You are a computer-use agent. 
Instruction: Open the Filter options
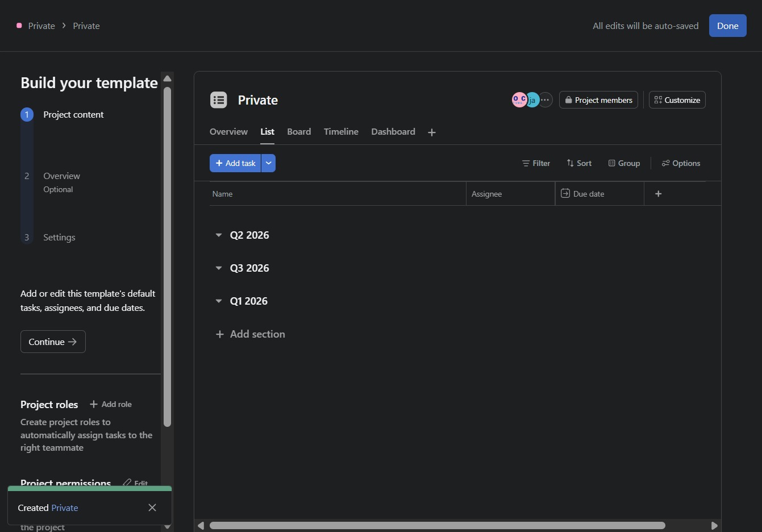536,163
